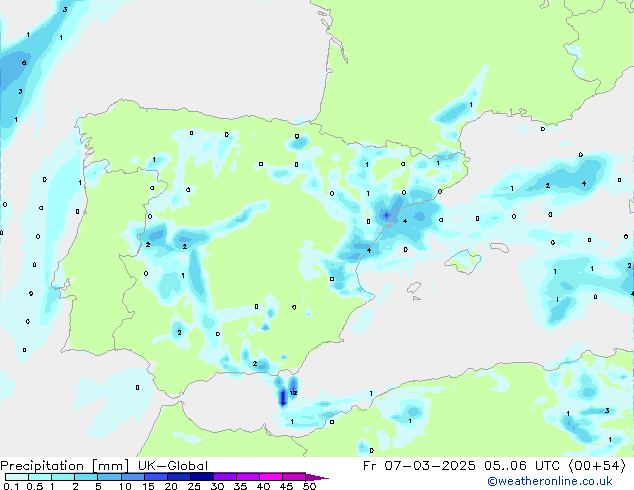Viewport: 634px width, 490px height.
Task: Click the 2–5 mm legend swatch
Action: [86, 477]
